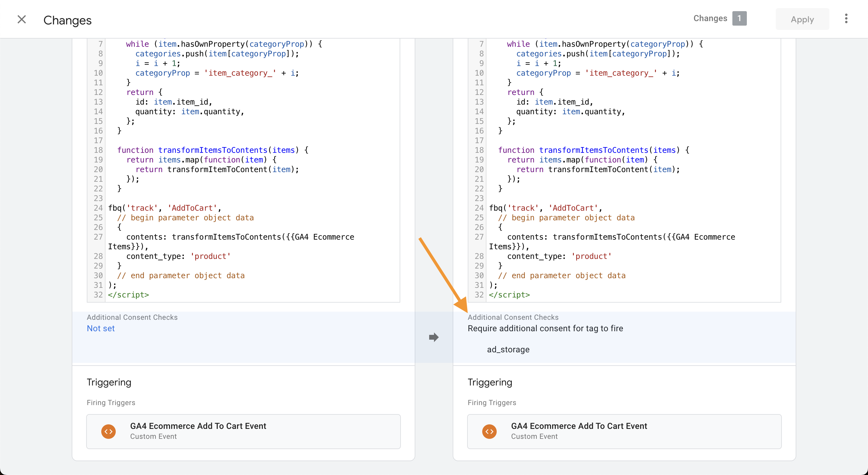Click the Changes label next to the badge
This screenshot has height=475, width=868.
point(710,18)
